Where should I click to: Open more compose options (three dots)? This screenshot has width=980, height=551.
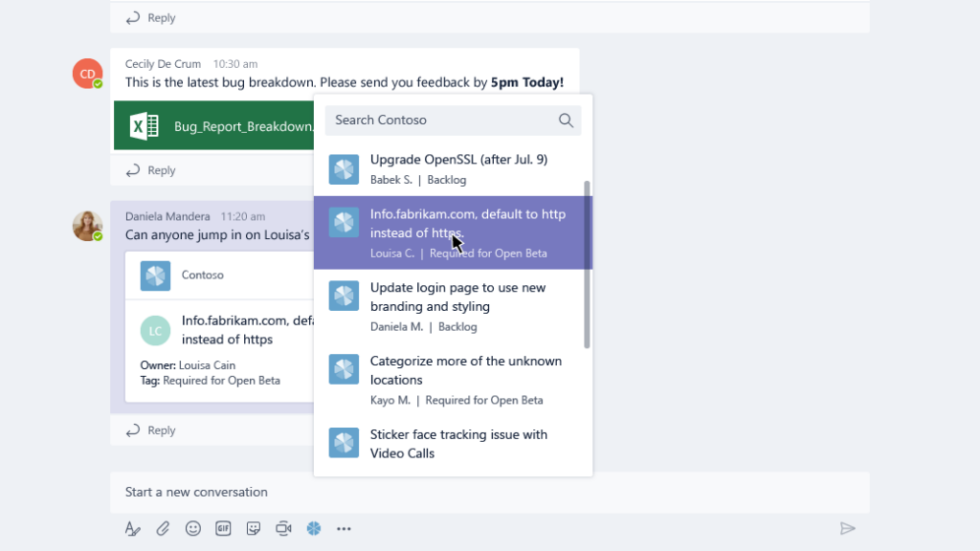pyautogui.click(x=344, y=528)
